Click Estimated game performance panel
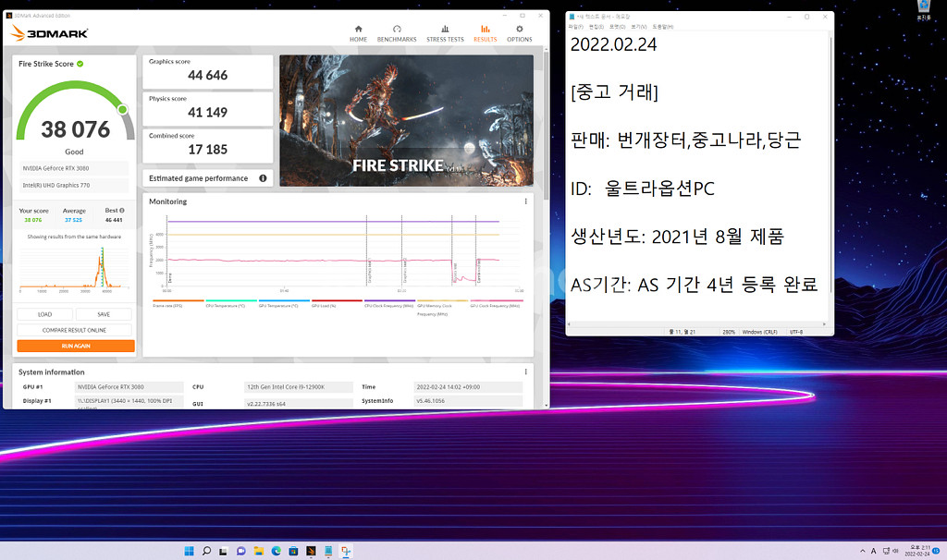The image size is (947, 560). point(208,178)
